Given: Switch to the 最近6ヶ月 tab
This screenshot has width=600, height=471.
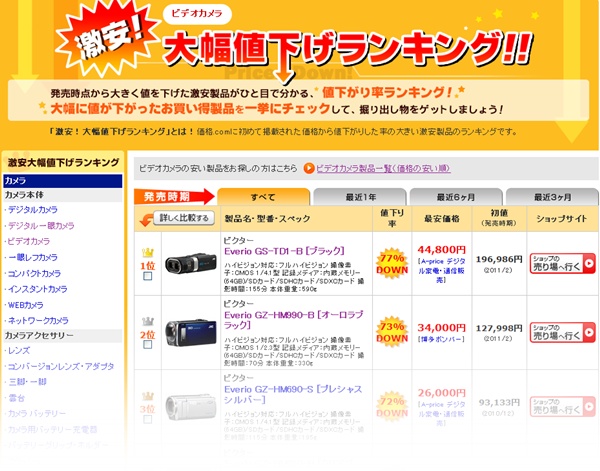Looking at the screenshot, I should click(x=456, y=197).
